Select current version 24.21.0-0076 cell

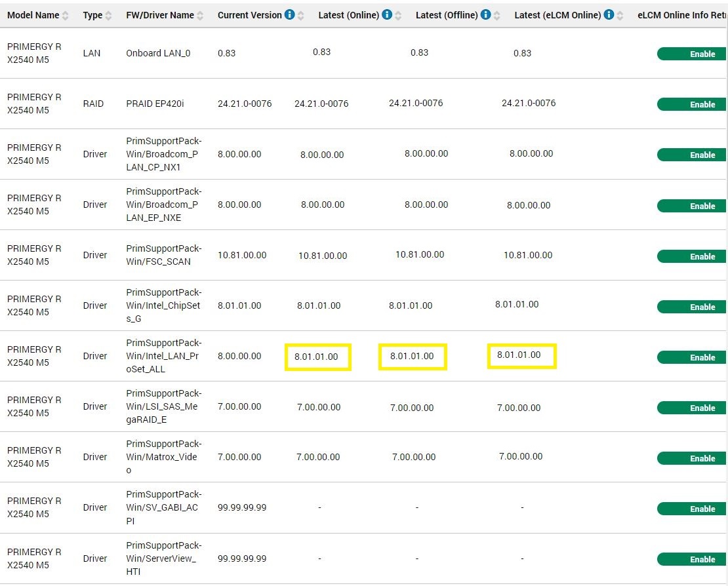[x=245, y=104]
